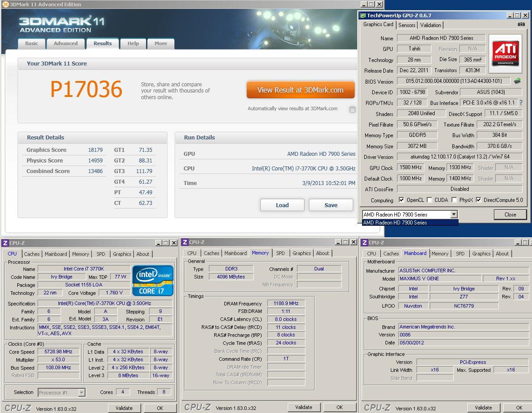
Task: Toggle the CUDA checkbox in GPU-Z
Action: (429, 200)
